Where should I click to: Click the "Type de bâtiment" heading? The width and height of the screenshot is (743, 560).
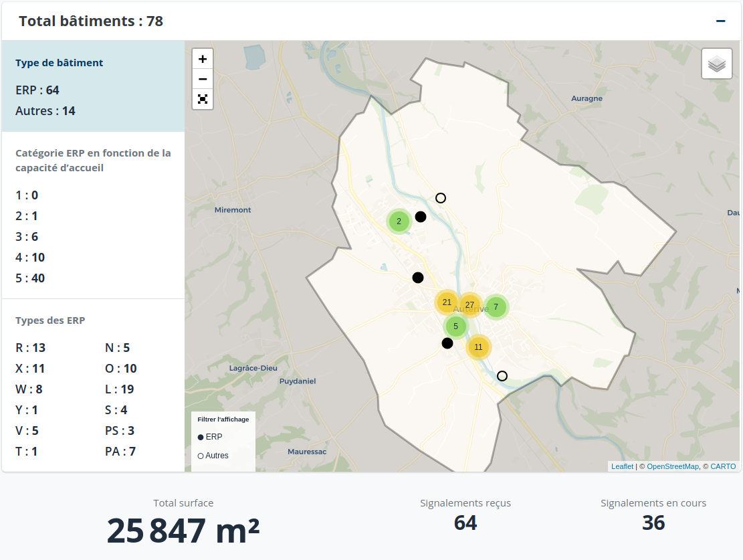pyautogui.click(x=60, y=63)
